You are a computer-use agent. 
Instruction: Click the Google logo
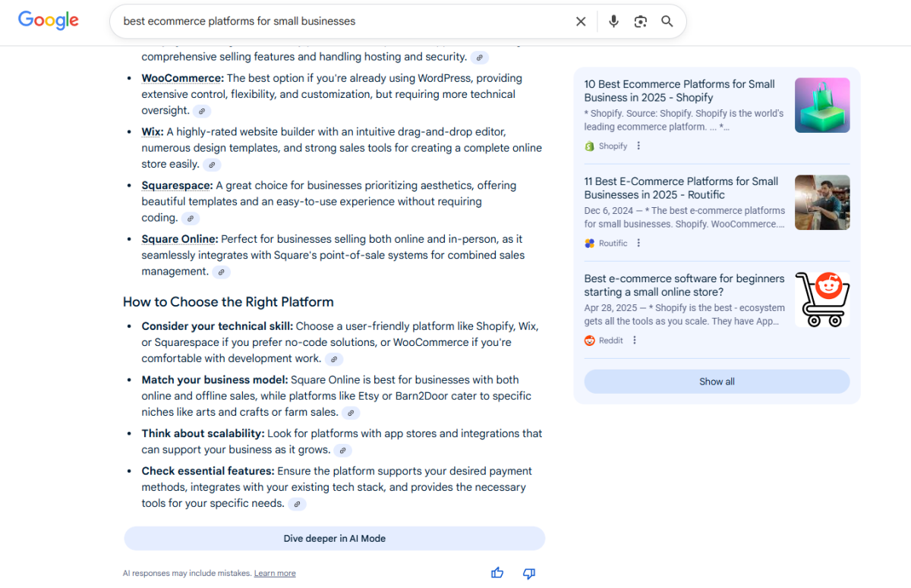[x=49, y=20]
